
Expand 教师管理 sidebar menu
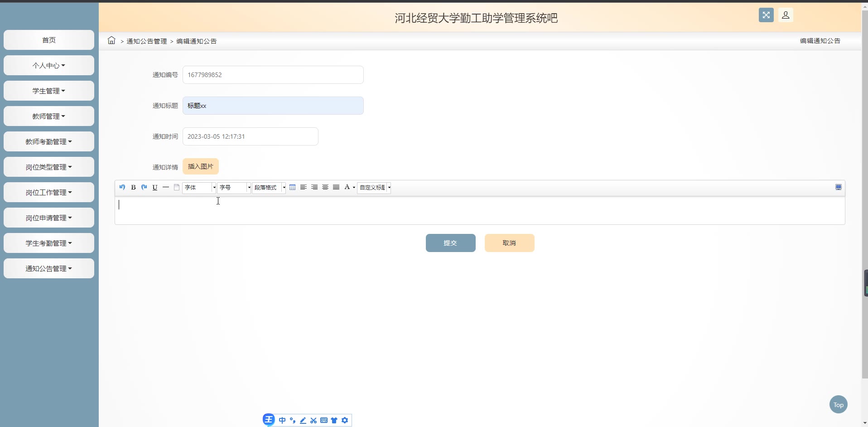coord(49,116)
